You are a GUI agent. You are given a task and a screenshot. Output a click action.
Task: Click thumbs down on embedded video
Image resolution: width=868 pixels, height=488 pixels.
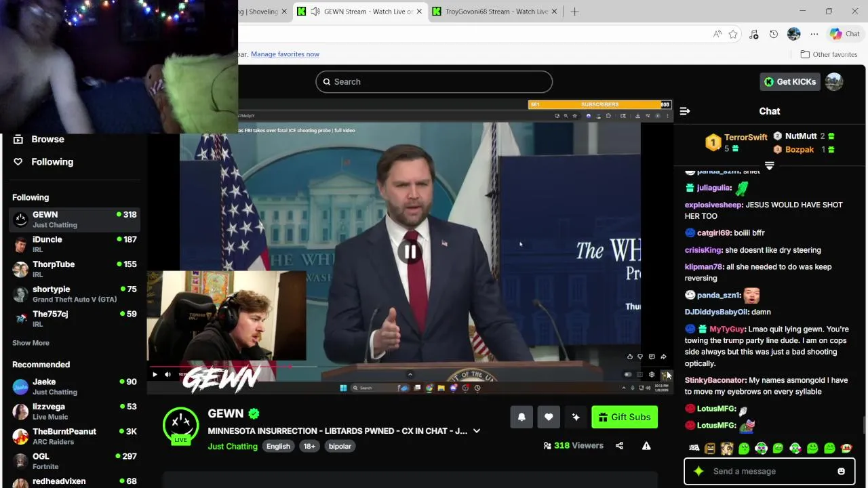640,357
